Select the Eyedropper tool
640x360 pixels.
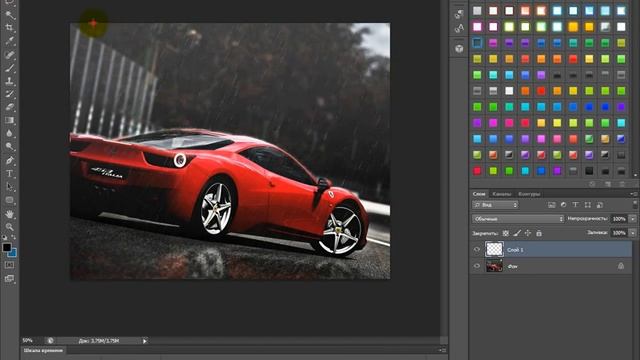point(10,41)
